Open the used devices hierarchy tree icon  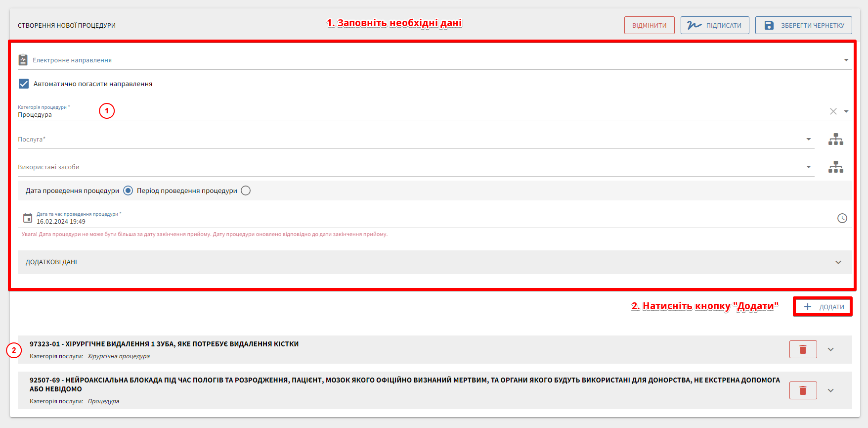coord(835,167)
